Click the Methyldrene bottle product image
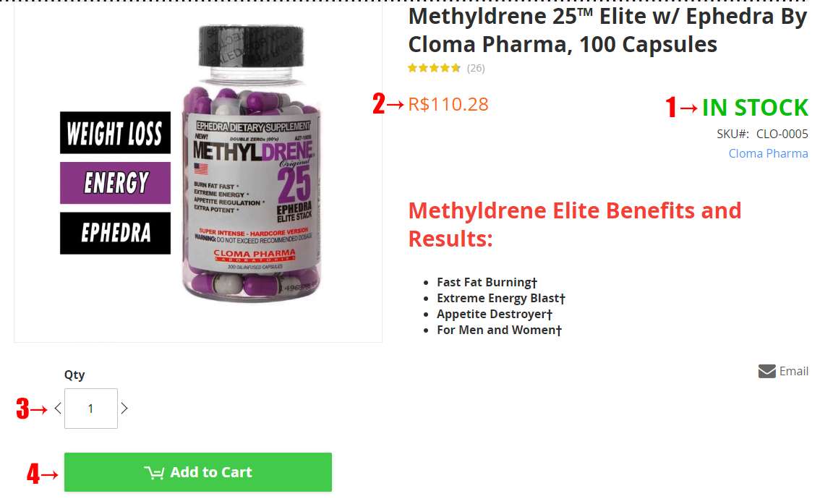The image size is (820, 504). [x=251, y=163]
